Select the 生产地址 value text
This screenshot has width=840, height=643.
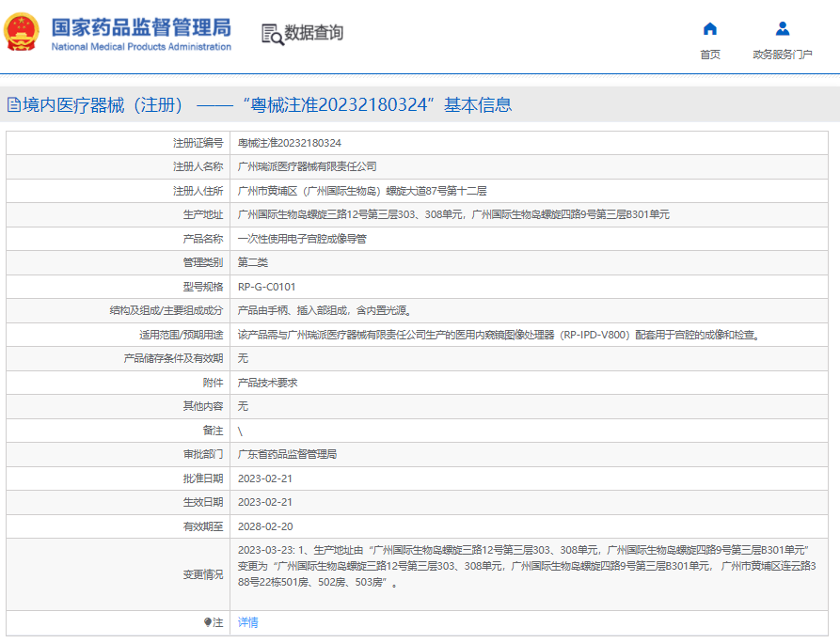pyautogui.click(x=453, y=214)
